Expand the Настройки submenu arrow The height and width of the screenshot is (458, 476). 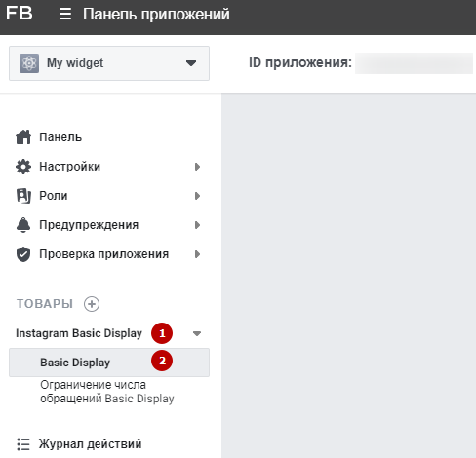pyautogui.click(x=197, y=167)
